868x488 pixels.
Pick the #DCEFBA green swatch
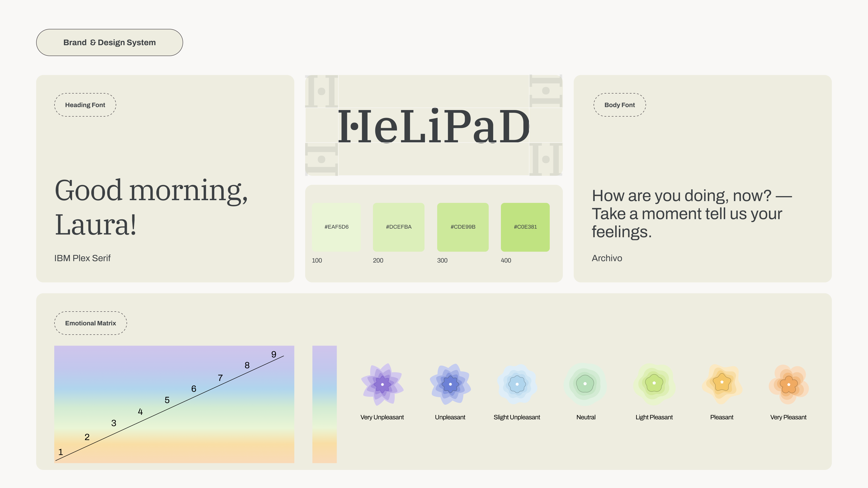click(399, 227)
